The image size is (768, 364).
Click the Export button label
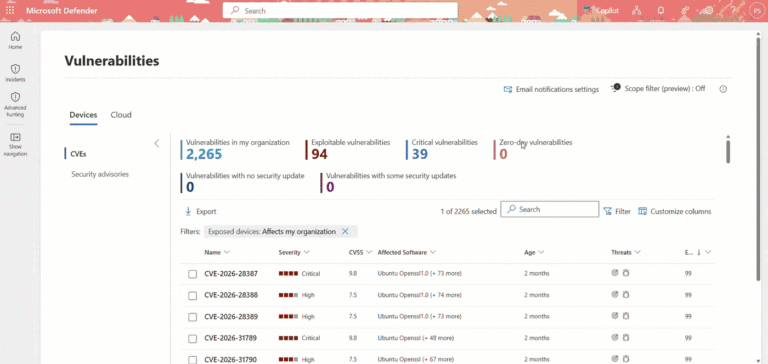coord(206,212)
